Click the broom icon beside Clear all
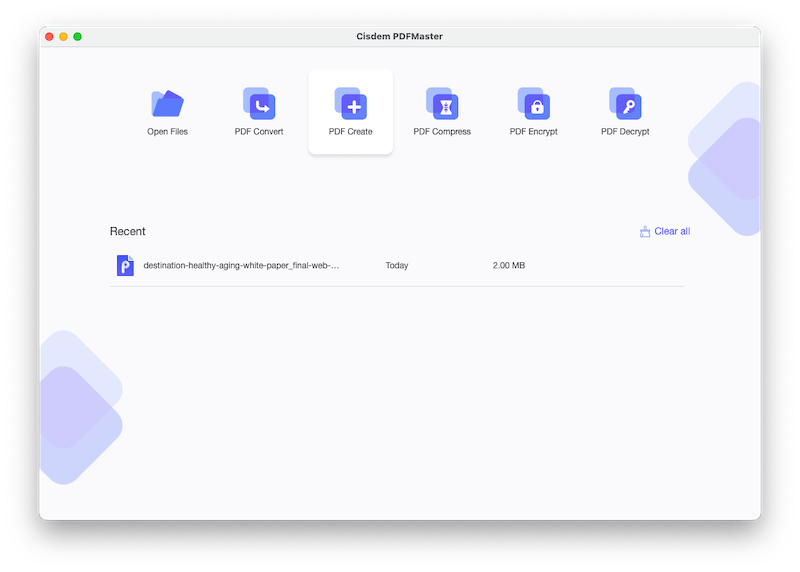 pyautogui.click(x=645, y=232)
